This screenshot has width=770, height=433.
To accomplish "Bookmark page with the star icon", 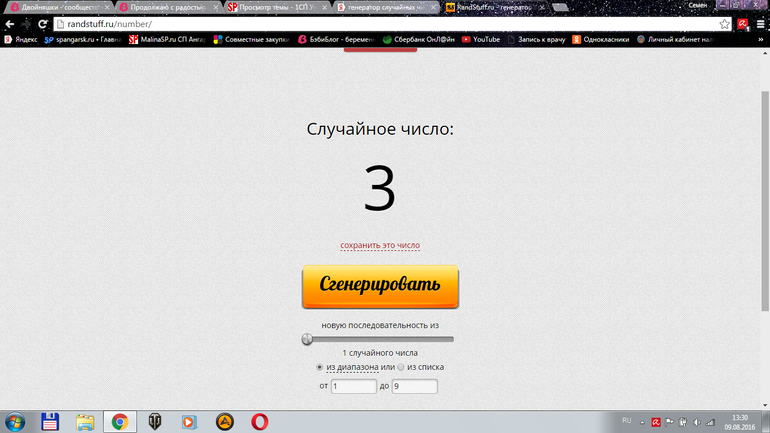I will [x=725, y=24].
